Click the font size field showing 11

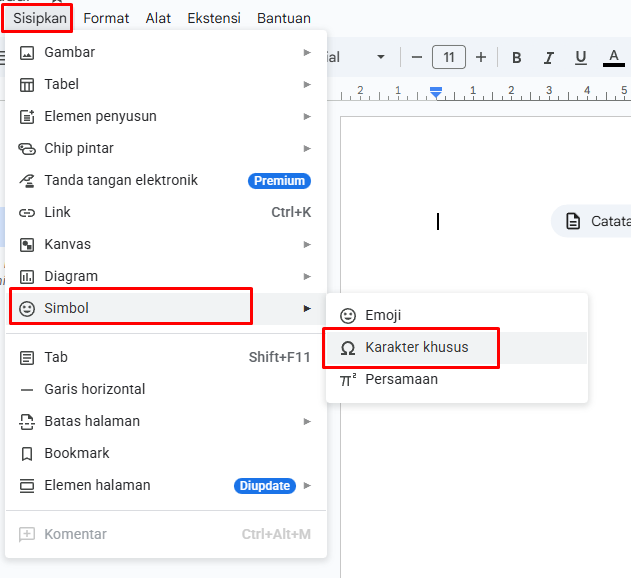click(448, 57)
